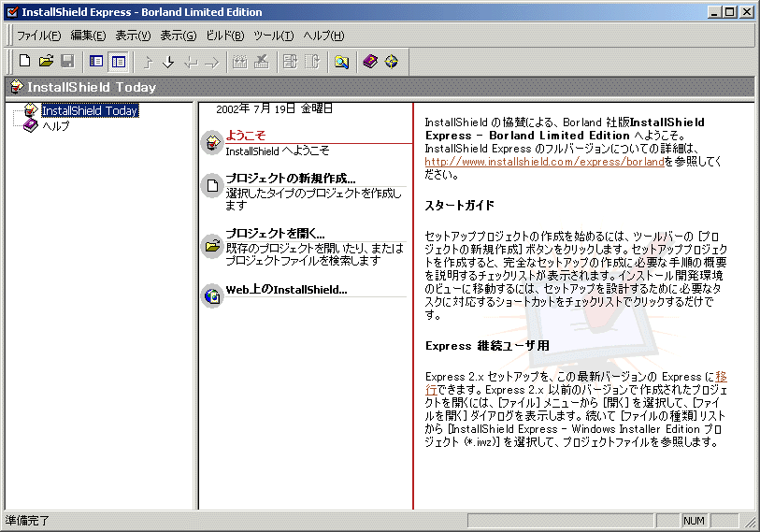Click the ヘルプ book icon in tree

31,126
